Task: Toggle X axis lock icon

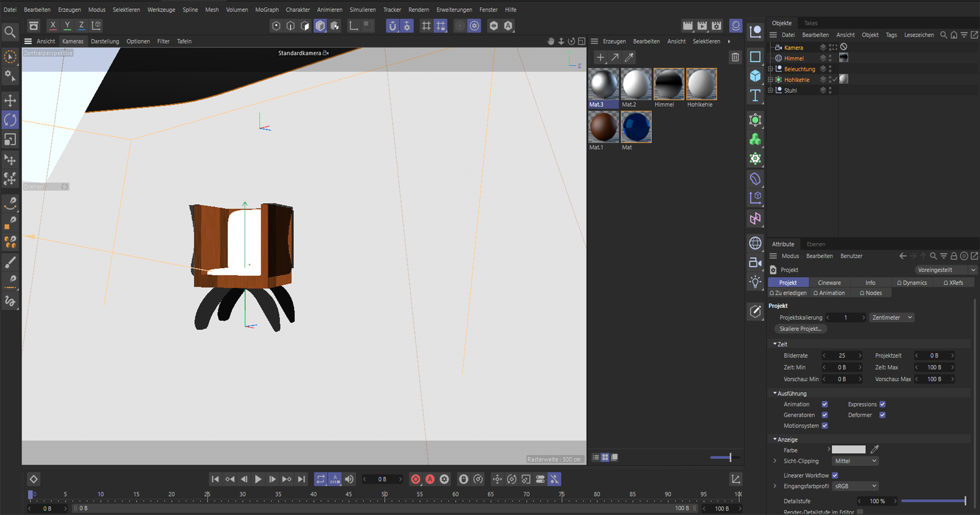Action: tap(53, 26)
